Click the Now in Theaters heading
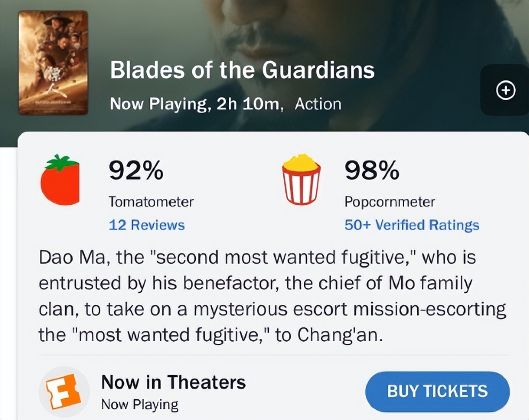529x420 pixels. (173, 382)
